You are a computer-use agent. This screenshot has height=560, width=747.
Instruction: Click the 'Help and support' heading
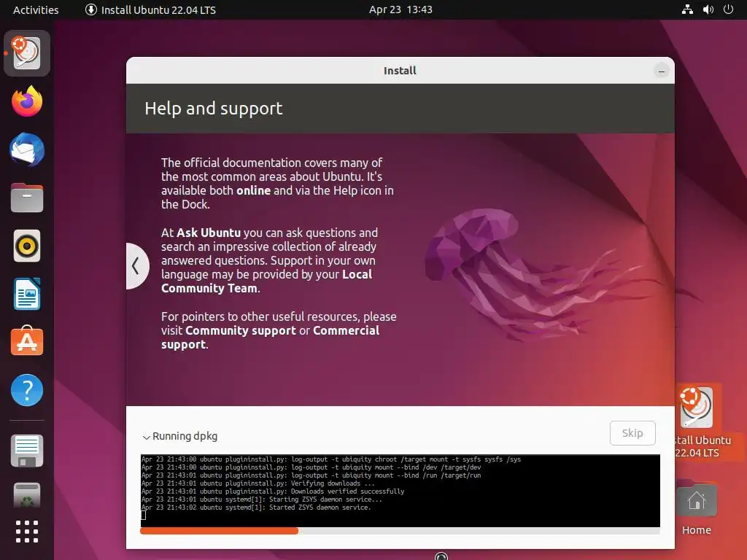click(x=214, y=109)
